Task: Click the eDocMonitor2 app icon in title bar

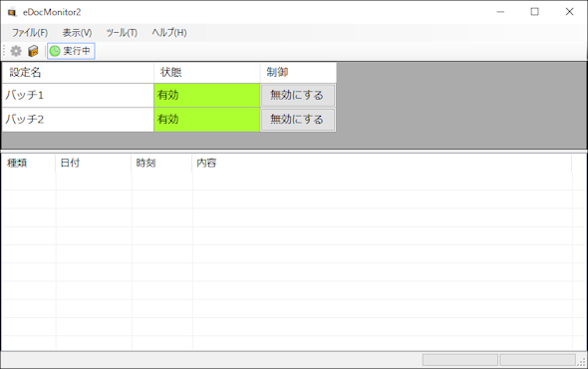Action: tap(12, 12)
